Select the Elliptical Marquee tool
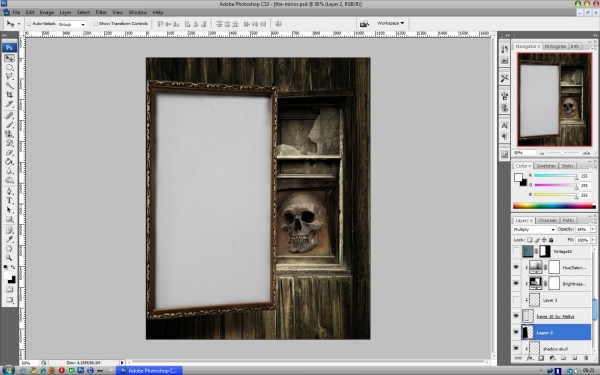This screenshot has width=600, height=375. tap(9, 67)
